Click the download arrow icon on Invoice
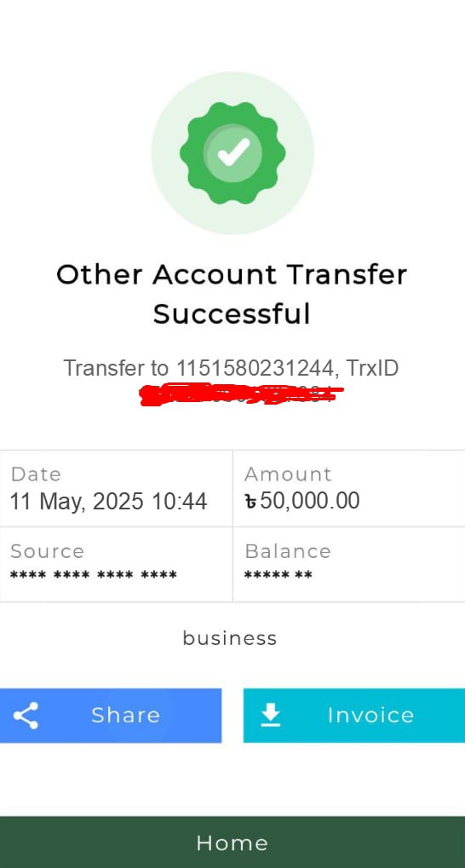 [x=271, y=716]
